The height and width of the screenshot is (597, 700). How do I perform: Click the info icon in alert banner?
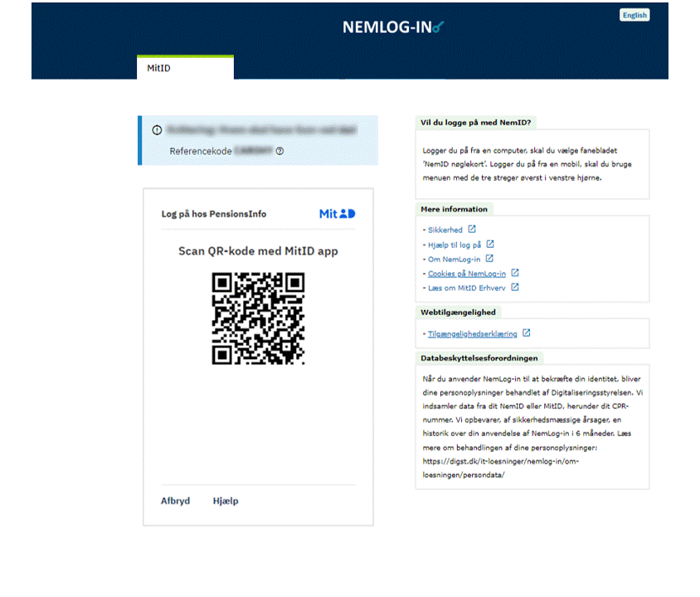point(157,130)
